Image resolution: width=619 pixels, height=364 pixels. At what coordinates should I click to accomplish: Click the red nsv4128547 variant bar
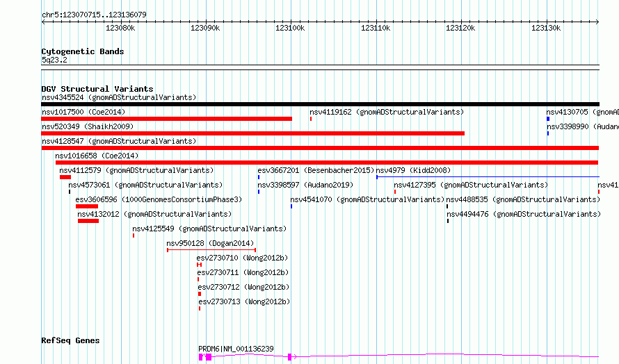(x=320, y=148)
